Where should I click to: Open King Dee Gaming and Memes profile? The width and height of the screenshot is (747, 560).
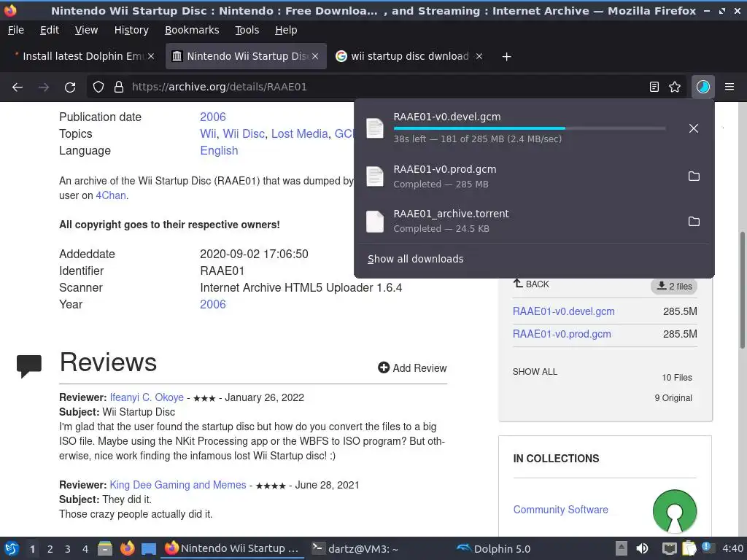tap(178, 485)
